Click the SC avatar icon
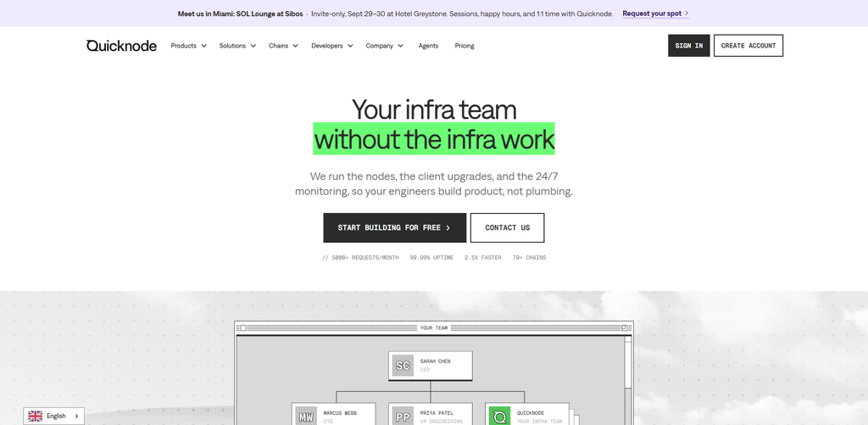Viewport: 868px width, 425px height. [x=403, y=366]
